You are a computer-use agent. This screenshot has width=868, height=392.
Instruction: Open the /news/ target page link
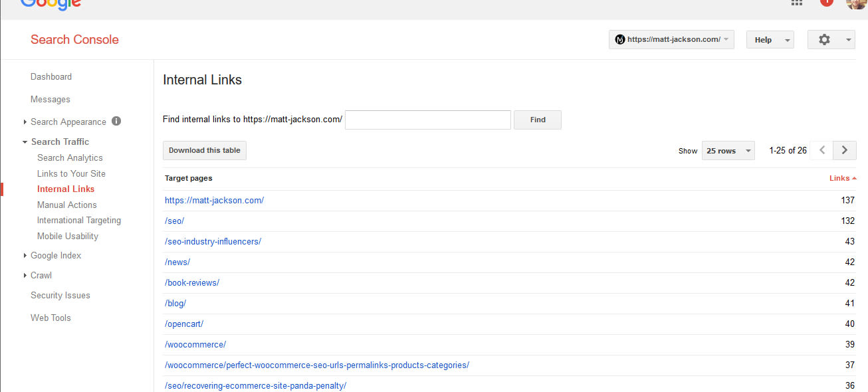click(x=177, y=262)
